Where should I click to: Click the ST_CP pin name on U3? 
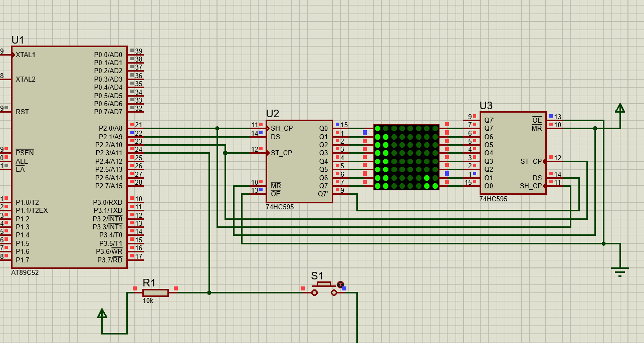531,161
